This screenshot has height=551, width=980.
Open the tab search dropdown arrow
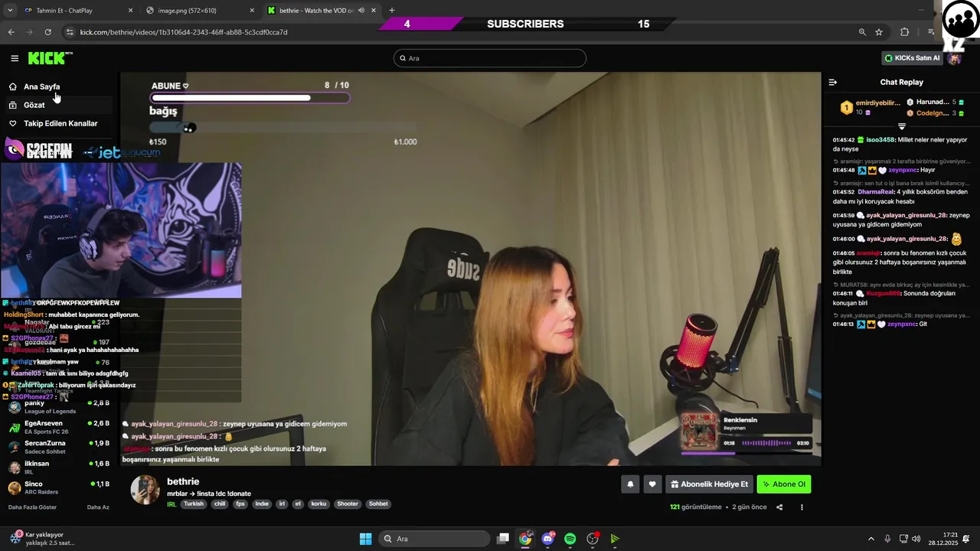pyautogui.click(x=9, y=11)
